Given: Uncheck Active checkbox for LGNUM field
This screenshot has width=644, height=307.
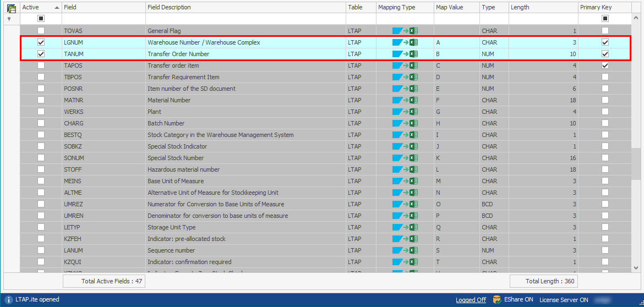Looking at the screenshot, I should pos(41,42).
